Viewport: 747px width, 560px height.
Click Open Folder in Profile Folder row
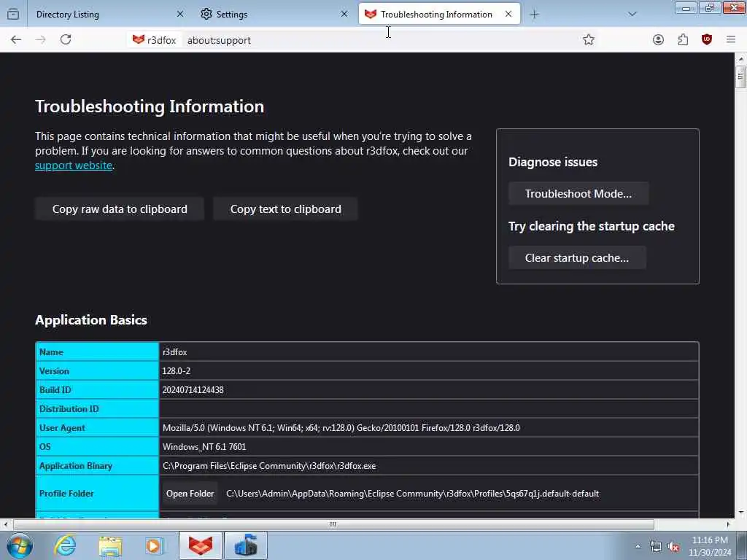(x=190, y=494)
